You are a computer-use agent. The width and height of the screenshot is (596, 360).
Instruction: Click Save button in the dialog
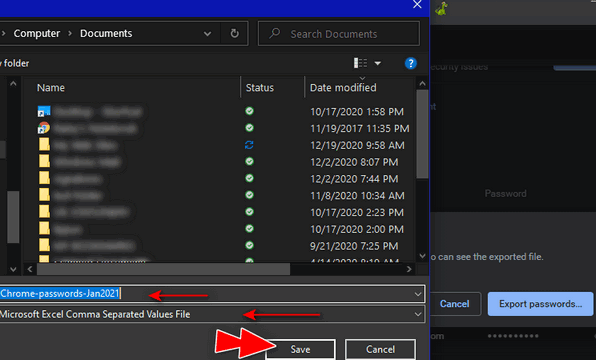click(x=300, y=349)
